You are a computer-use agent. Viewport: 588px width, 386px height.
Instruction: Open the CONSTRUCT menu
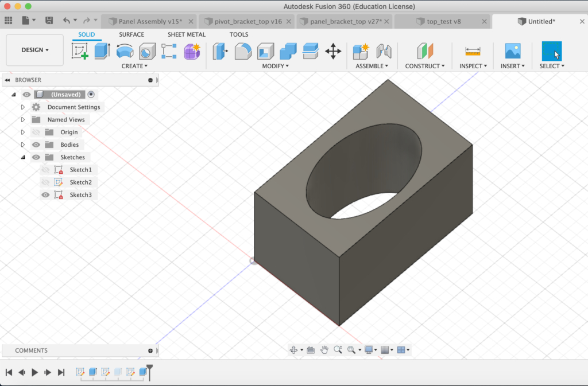425,66
